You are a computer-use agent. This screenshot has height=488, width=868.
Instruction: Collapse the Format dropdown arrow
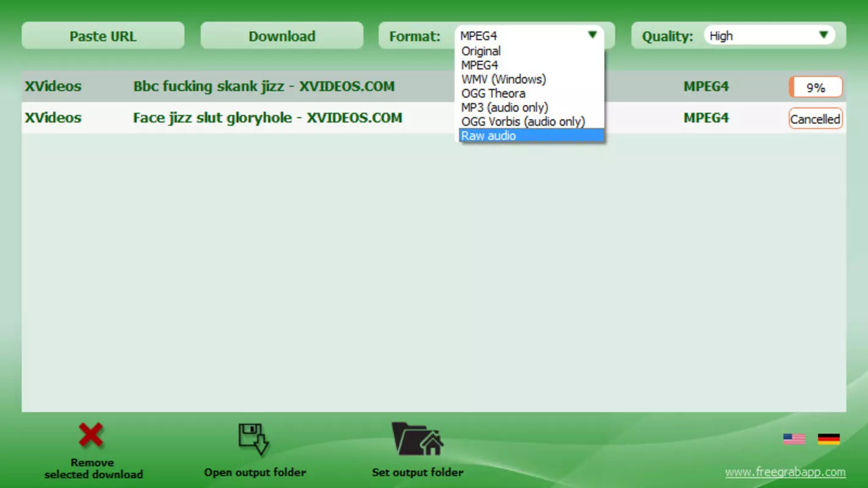pyautogui.click(x=592, y=35)
